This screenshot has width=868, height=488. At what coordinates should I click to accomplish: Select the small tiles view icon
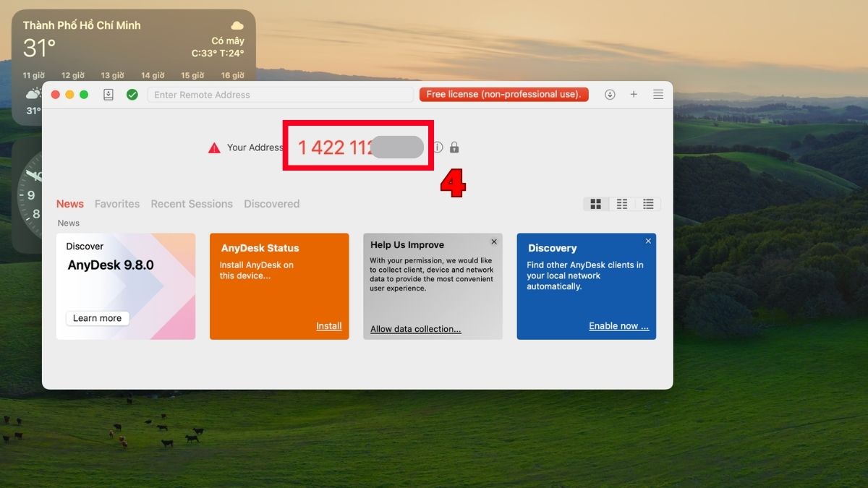pos(622,205)
